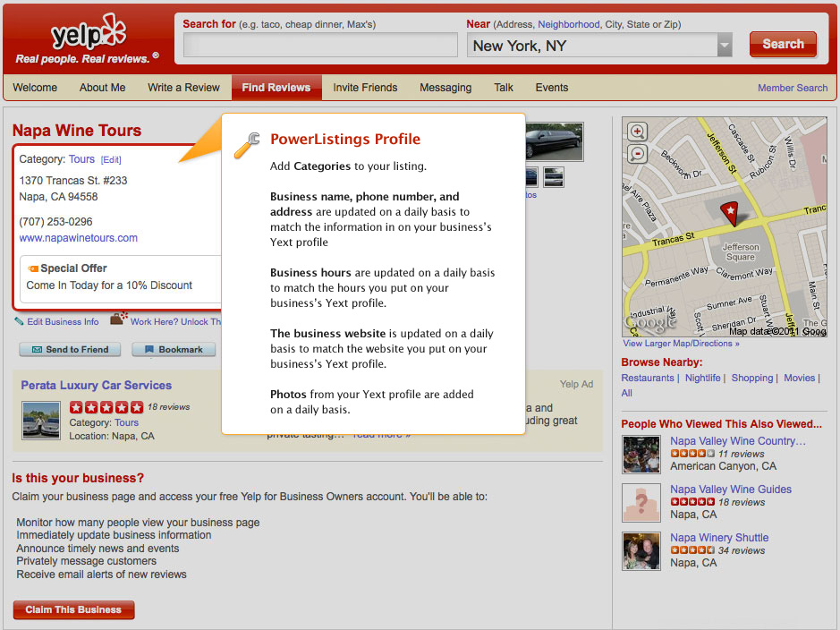This screenshot has height=630, width=840.
Task: Click Edit Business Info link
Action: [63, 322]
